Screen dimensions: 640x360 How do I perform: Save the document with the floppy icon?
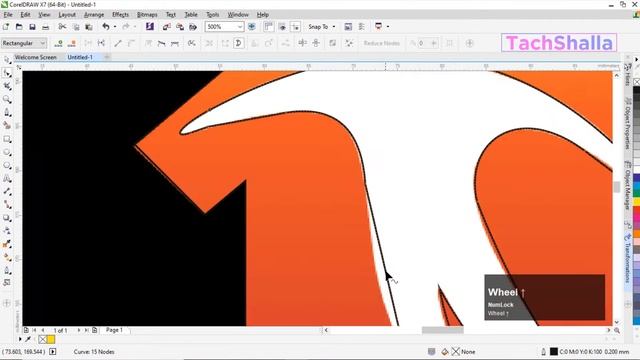[x=32, y=27]
